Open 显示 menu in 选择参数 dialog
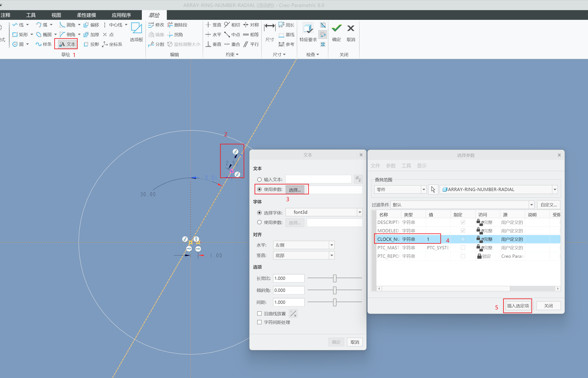This screenshot has height=378, width=588. [x=422, y=166]
